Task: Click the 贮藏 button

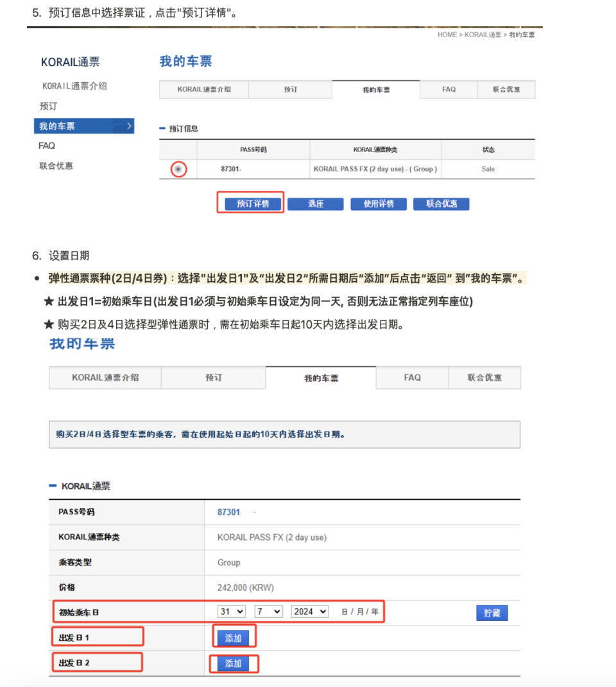Action: click(492, 613)
